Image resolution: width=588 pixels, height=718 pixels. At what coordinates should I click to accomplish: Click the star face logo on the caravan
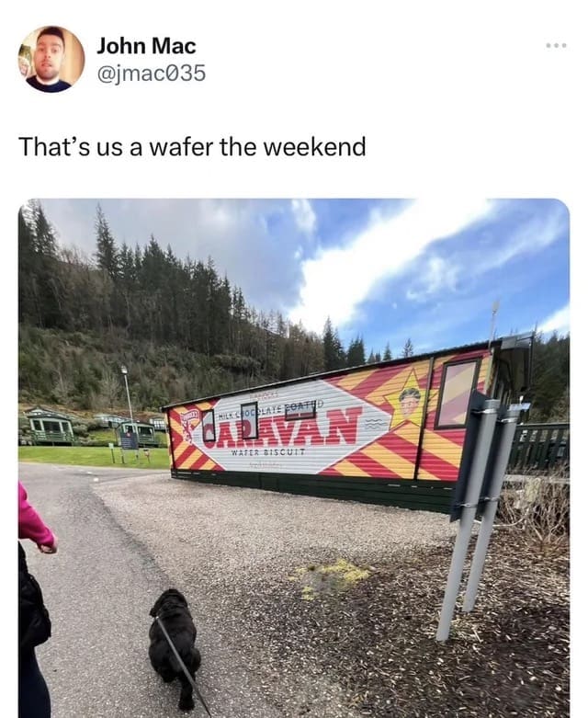409,398
